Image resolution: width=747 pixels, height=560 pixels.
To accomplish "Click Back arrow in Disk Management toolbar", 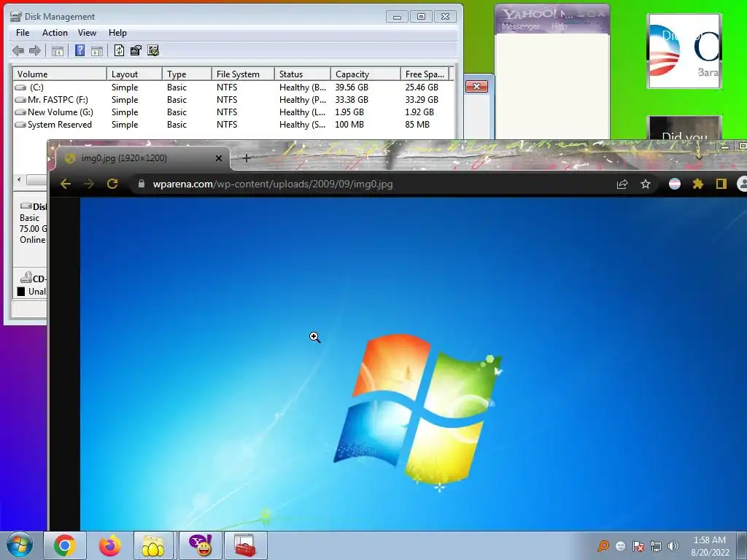I will (x=18, y=50).
